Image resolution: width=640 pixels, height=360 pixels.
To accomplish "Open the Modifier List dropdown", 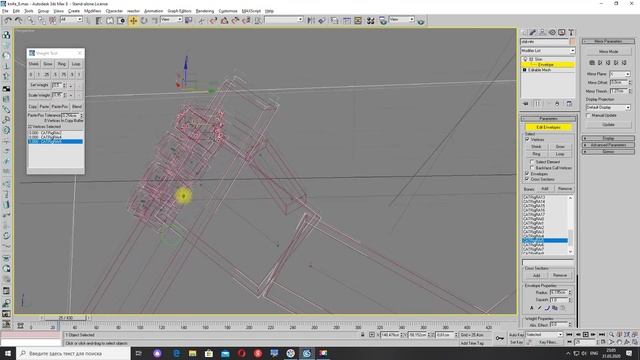I will pos(548,51).
